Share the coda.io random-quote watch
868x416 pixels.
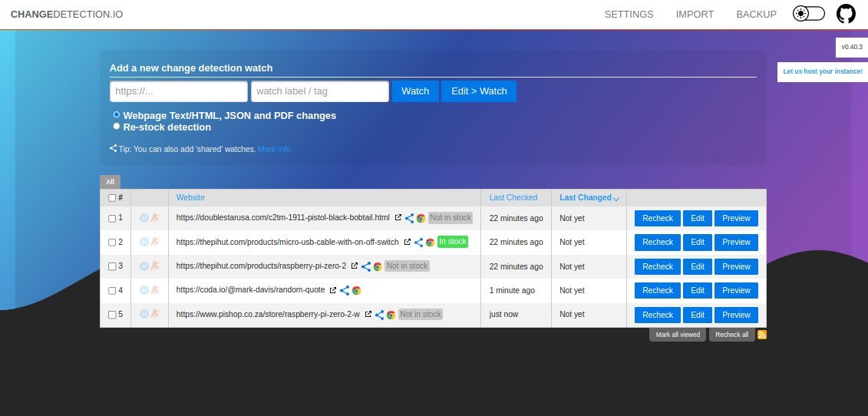click(345, 290)
